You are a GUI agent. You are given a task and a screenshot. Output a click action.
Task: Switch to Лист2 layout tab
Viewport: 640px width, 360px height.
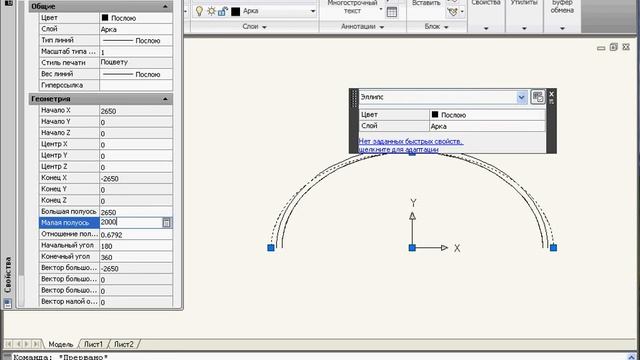123,344
